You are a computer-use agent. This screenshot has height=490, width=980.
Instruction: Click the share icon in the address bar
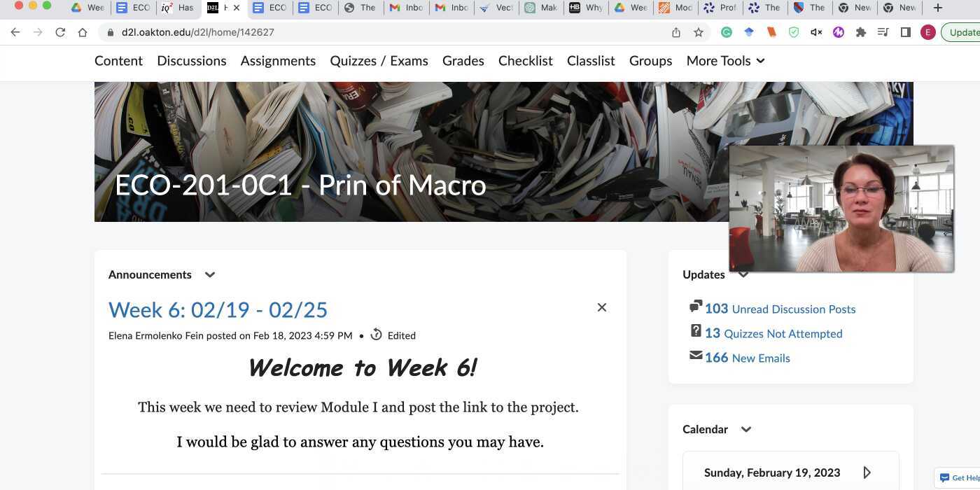[675, 31]
